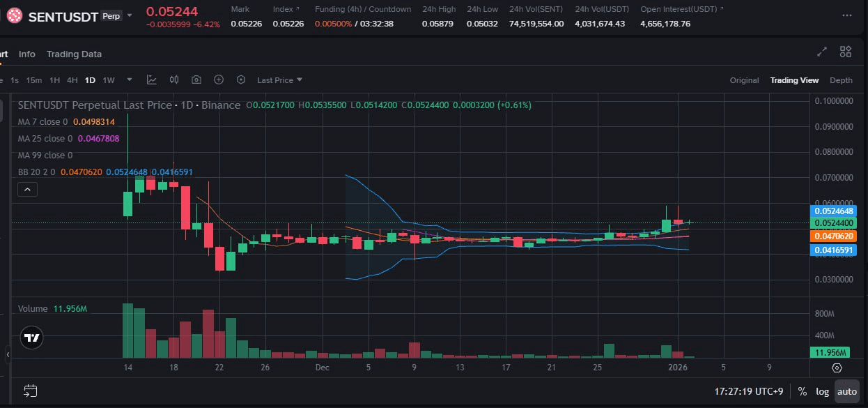Collapse the indicator legend chevron

pos(27,189)
